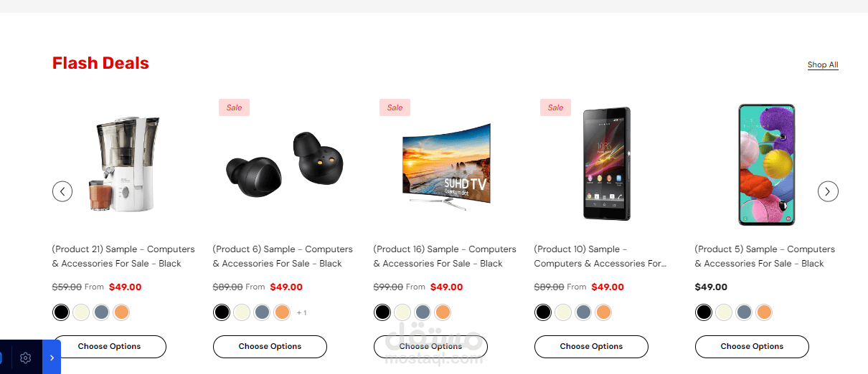Image resolution: width=868 pixels, height=374 pixels.
Task: Click the previous carousel arrow
Action: (x=62, y=191)
